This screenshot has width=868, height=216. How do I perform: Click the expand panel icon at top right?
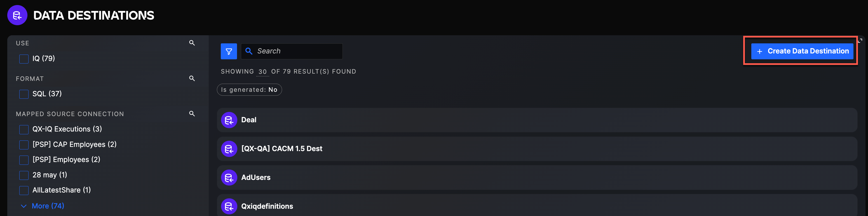click(860, 41)
